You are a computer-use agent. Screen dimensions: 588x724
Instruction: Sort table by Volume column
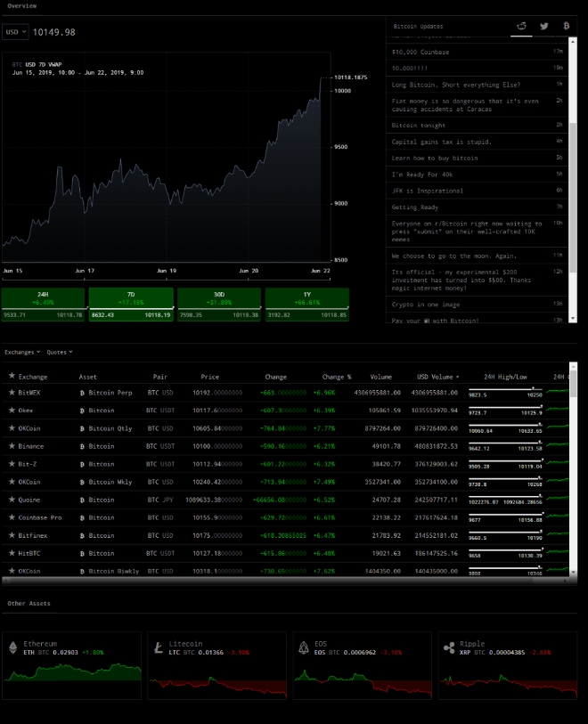[380, 377]
